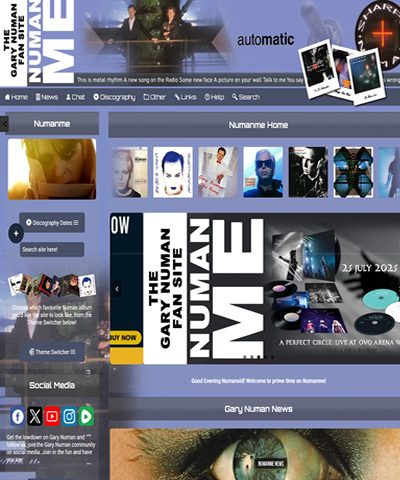
Task: Open the Instagram social icon
Action: click(69, 416)
